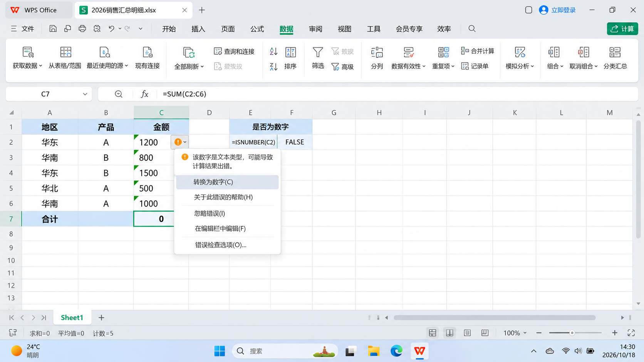Click the zoom slider handle
Viewport: 644px width, 362px height.
coord(572,333)
